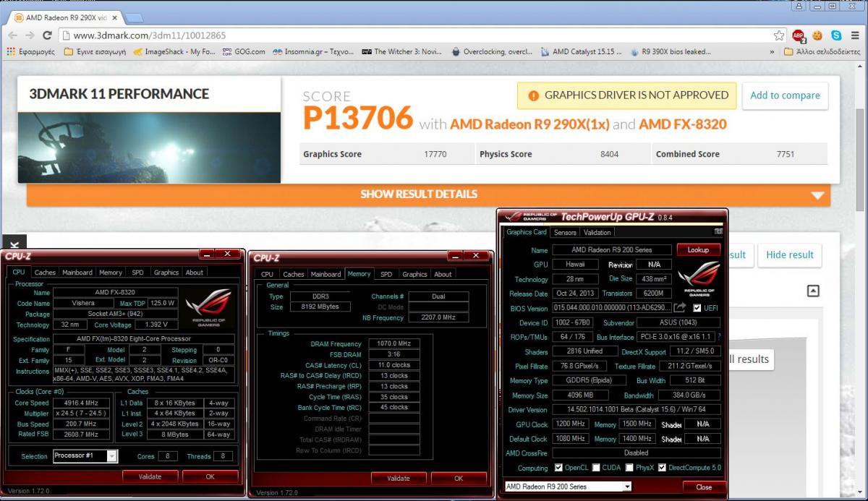Image resolution: width=868 pixels, height=501 pixels.
Task: Open the R9 390X bios leaked bookmark
Action: (670, 52)
